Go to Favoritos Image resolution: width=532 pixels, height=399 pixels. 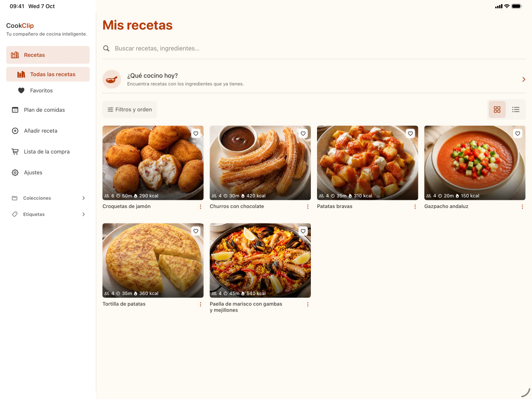point(48,90)
